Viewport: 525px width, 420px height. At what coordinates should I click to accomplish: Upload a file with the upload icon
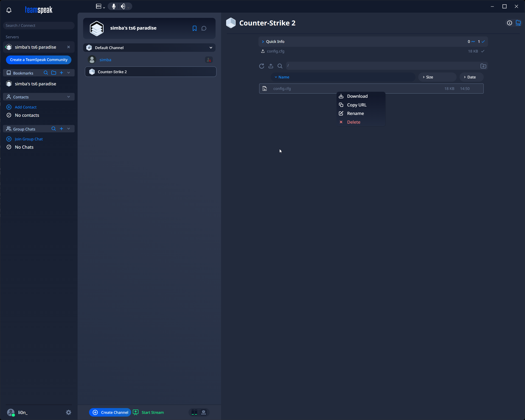coord(271,66)
